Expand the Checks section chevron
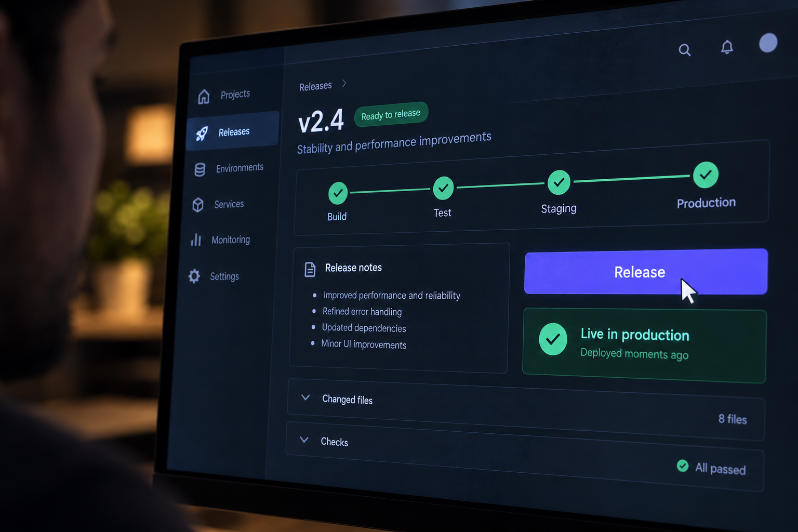798x532 pixels. pyautogui.click(x=304, y=440)
